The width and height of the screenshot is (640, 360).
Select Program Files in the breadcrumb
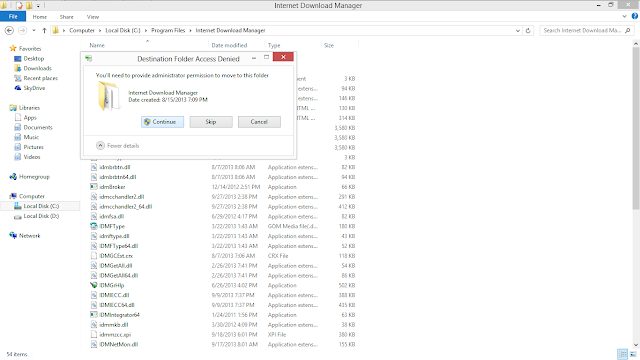pos(168,30)
